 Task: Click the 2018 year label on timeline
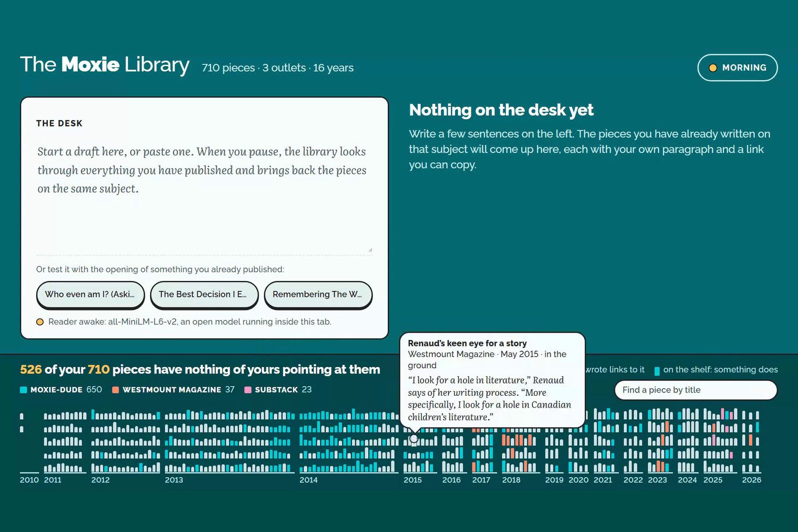[511, 480]
